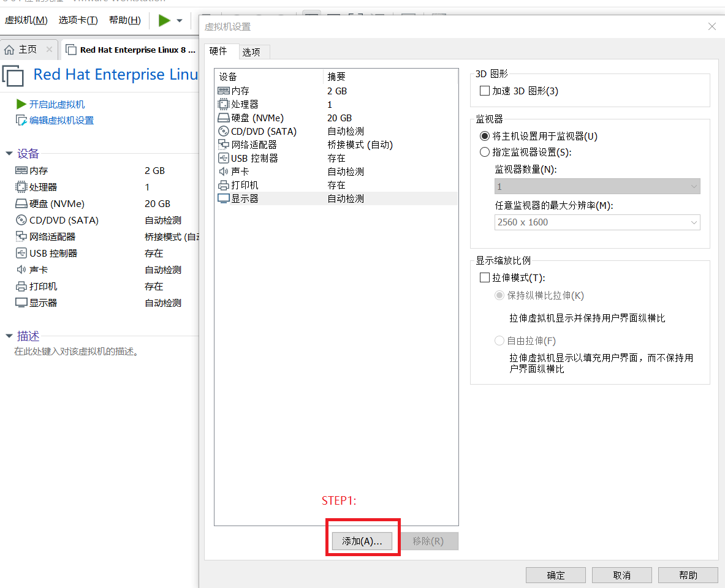Select 指定监视器设置 radio button
The height and width of the screenshot is (588, 725).
485,152
